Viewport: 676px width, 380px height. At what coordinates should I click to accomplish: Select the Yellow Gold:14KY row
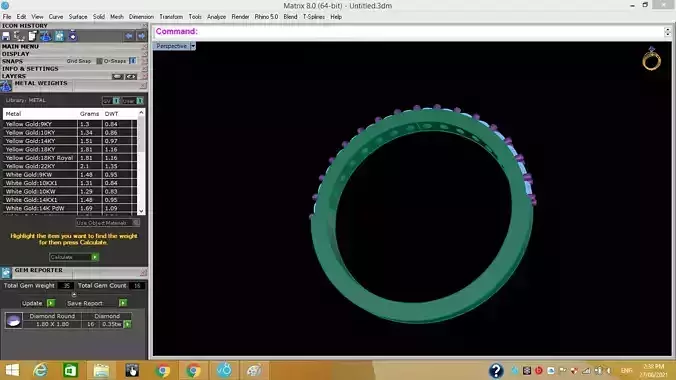coord(70,141)
